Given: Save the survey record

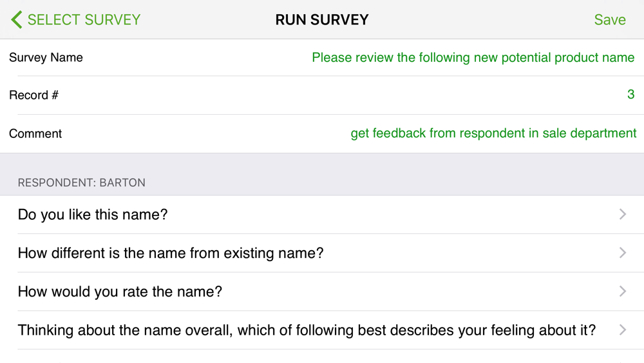Looking at the screenshot, I should (610, 20).
